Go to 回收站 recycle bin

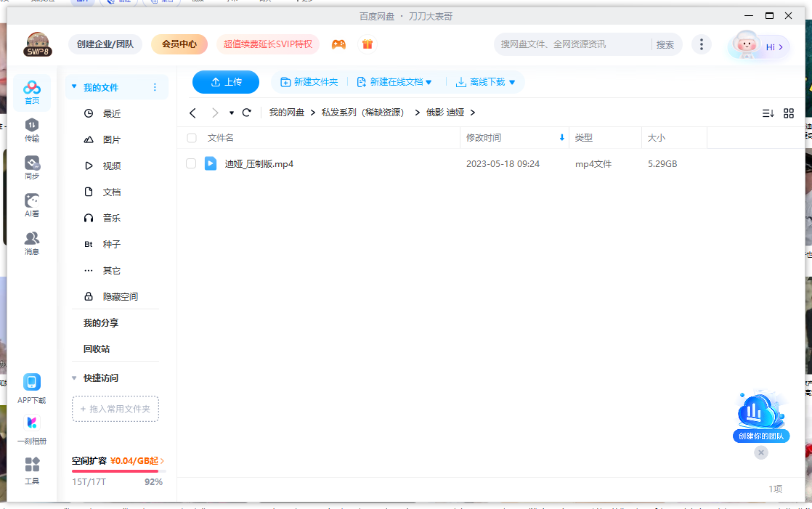(x=95, y=349)
